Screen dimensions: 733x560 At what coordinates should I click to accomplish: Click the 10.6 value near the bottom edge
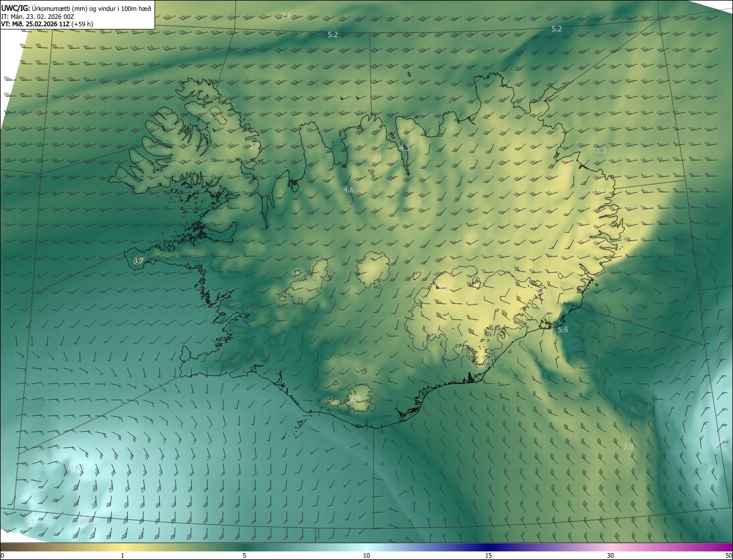[x=82, y=522]
